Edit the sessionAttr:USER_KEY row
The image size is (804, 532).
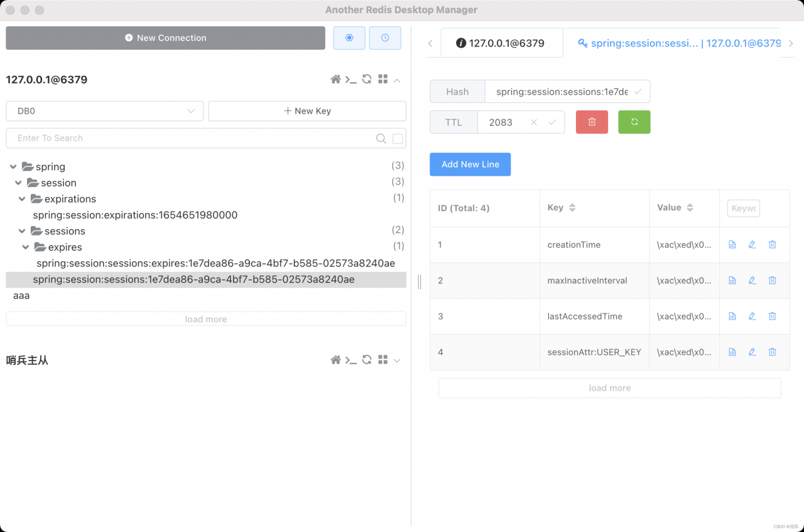click(x=752, y=352)
